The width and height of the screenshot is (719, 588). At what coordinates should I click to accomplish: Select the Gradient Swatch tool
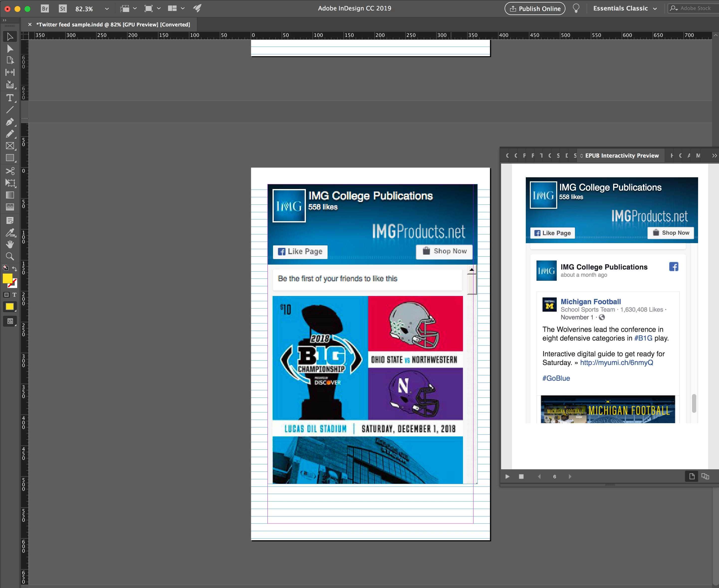pyautogui.click(x=10, y=195)
